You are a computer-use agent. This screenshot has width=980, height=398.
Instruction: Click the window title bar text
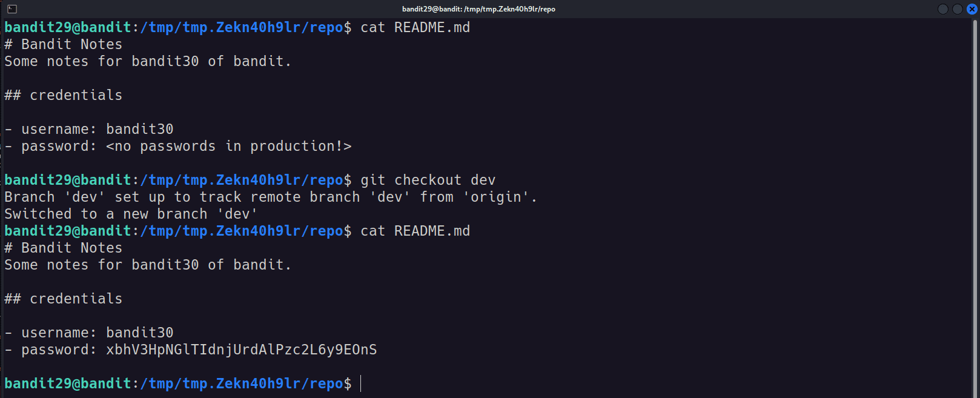click(478, 9)
